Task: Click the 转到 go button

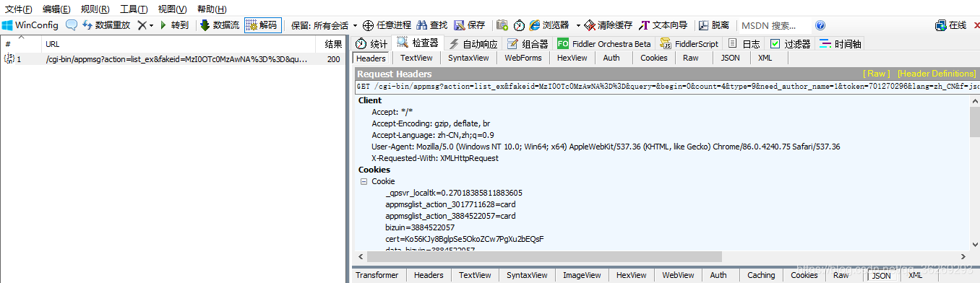Action: pos(174,25)
